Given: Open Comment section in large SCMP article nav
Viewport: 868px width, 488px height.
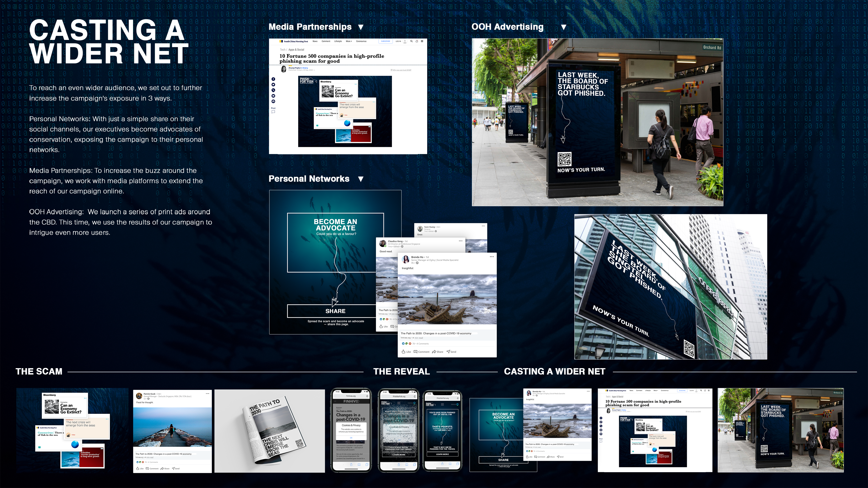Looking at the screenshot, I should 326,41.
